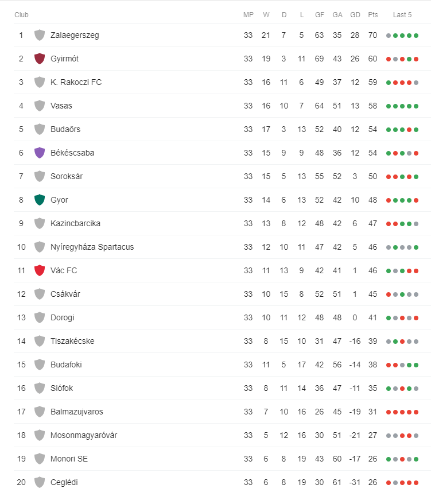
Task: Click the Club column header
Action: [x=22, y=15]
